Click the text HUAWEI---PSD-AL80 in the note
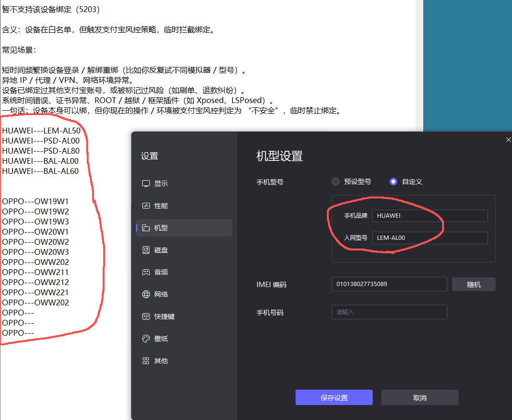Viewport: 512px width, 420px height. coord(41,151)
